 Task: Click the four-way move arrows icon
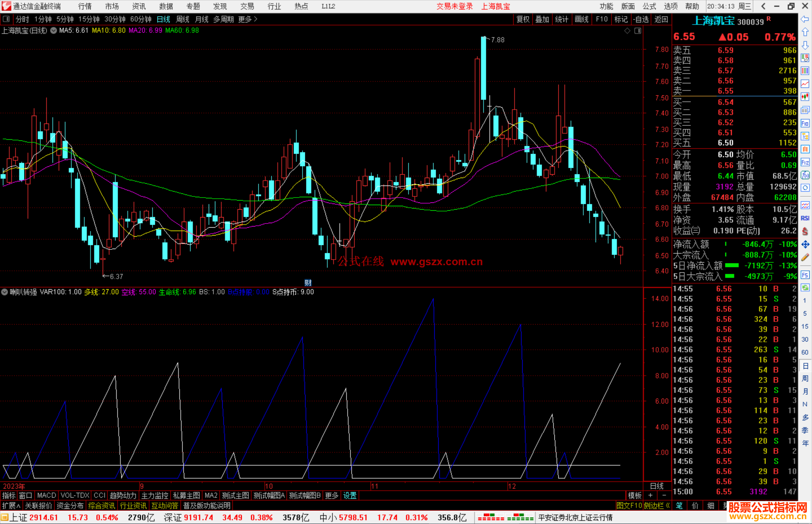805,245
